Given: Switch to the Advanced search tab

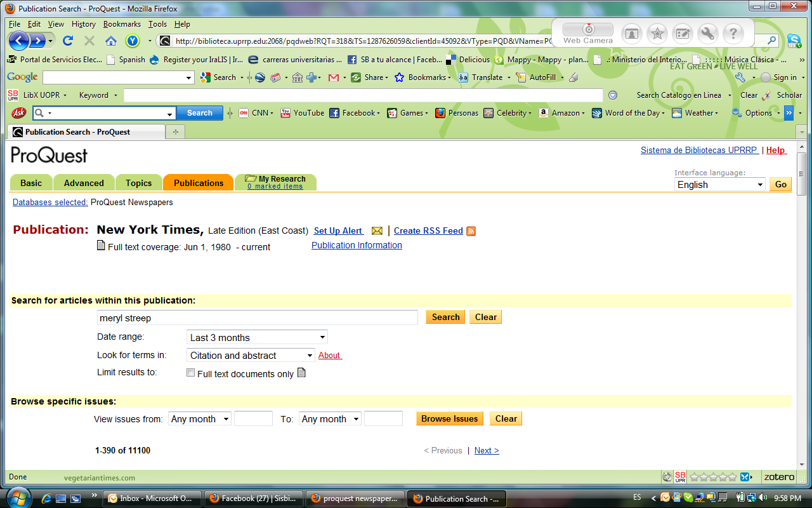Looking at the screenshot, I should tap(84, 183).
